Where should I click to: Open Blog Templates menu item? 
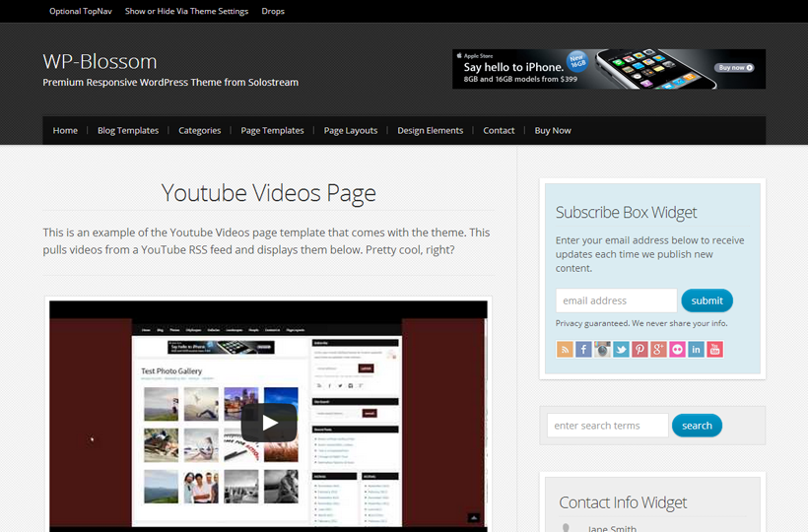coord(128,130)
